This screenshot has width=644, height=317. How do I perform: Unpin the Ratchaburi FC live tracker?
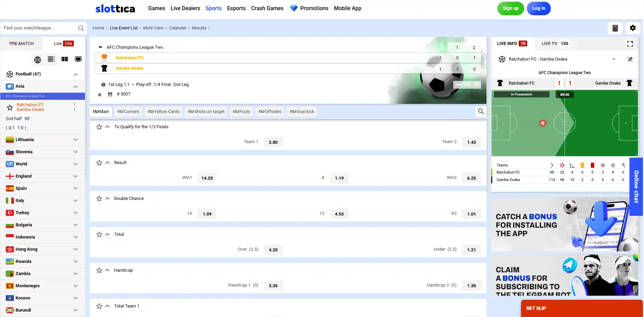click(630, 59)
